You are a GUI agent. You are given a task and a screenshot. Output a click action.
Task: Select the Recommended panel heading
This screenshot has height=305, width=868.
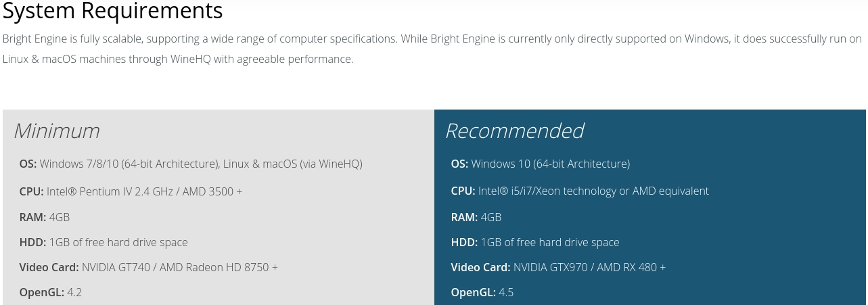coord(514,131)
